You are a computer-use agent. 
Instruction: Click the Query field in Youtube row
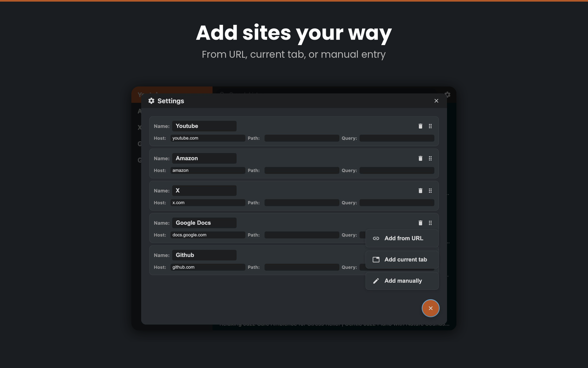397,138
